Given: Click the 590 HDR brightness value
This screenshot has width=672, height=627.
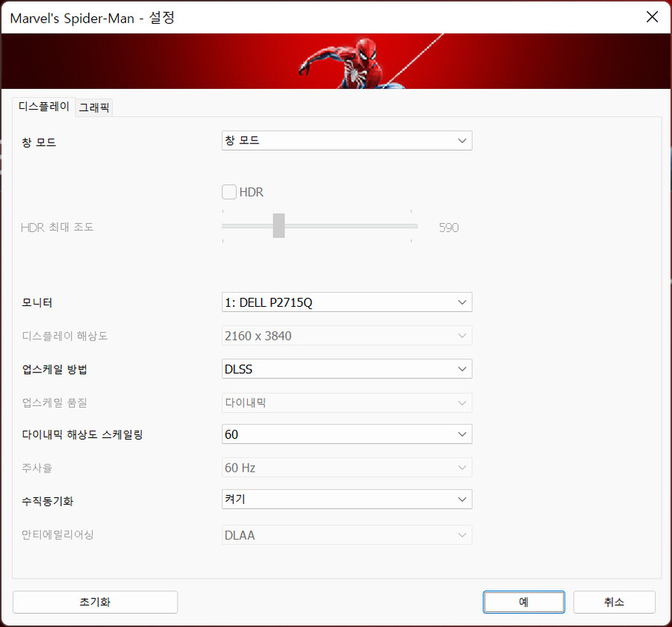Looking at the screenshot, I should 449,228.
